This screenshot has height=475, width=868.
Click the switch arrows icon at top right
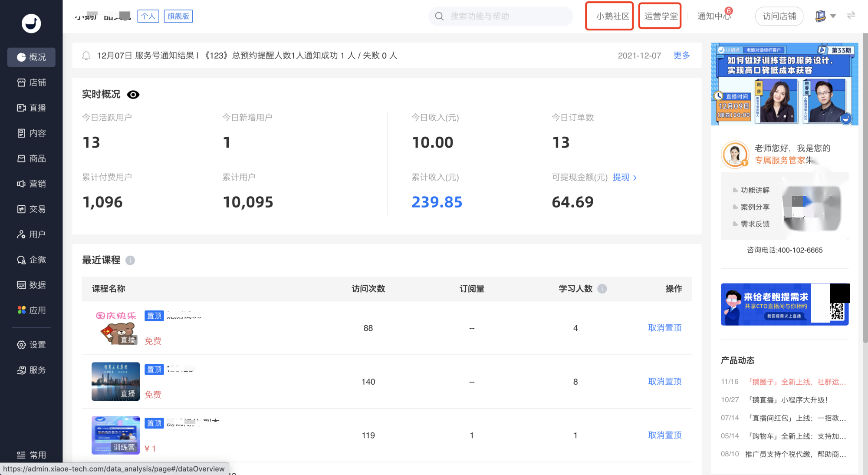(x=851, y=16)
